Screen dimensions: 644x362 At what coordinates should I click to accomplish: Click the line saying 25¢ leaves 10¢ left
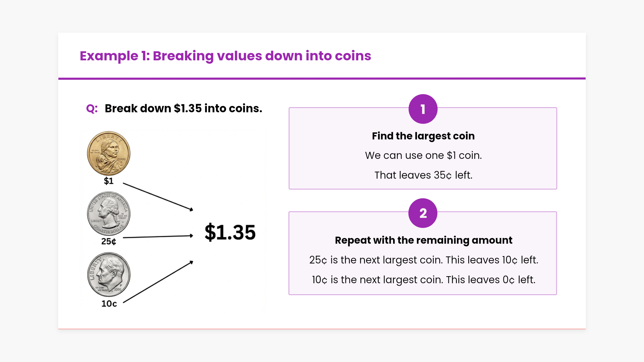pyautogui.click(x=423, y=260)
